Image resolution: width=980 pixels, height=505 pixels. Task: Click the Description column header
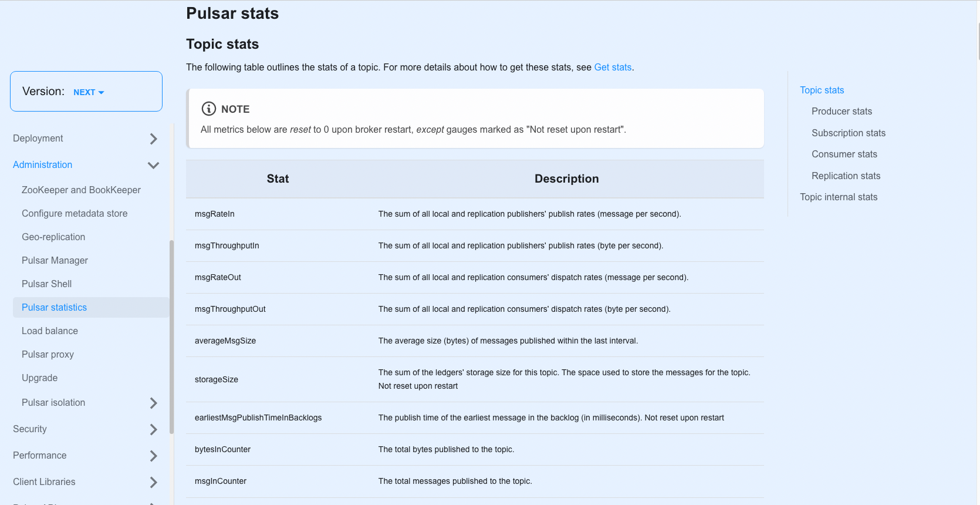[x=566, y=179]
